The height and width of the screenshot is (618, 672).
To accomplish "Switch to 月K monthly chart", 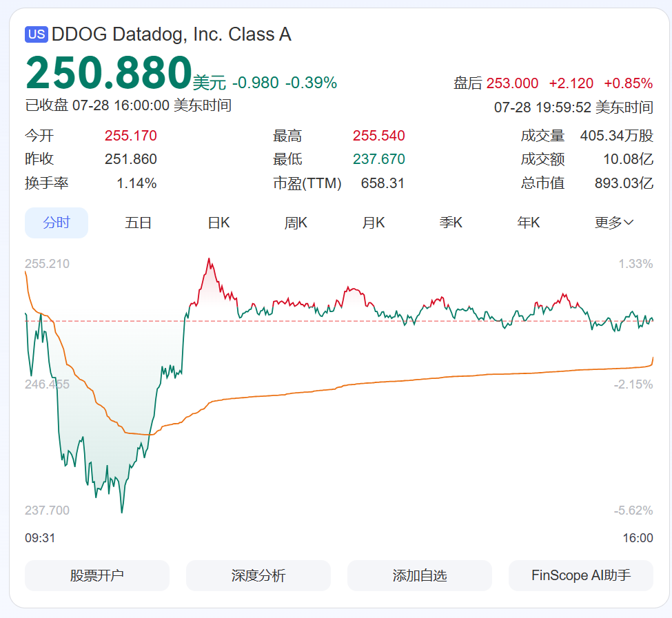I will [x=374, y=223].
